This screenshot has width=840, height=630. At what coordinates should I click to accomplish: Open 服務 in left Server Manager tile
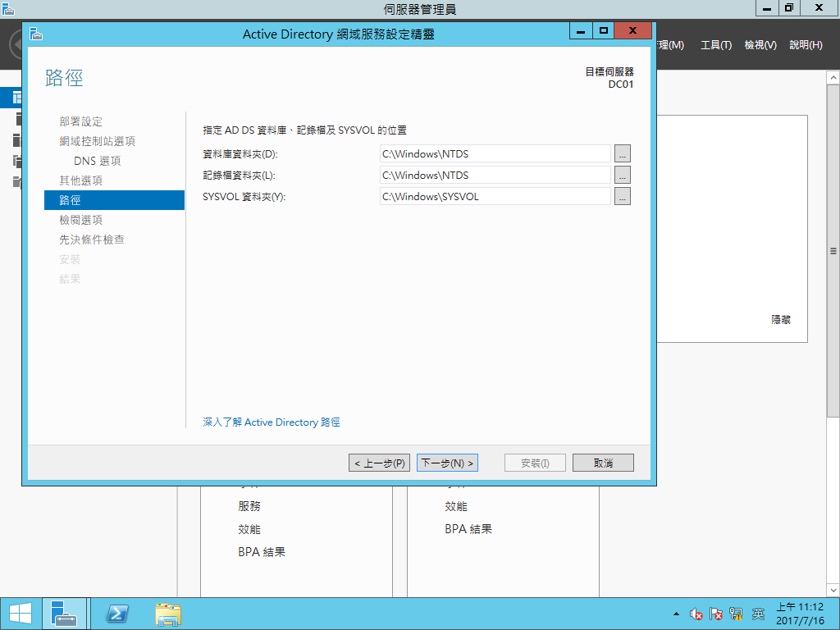point(249,506)
